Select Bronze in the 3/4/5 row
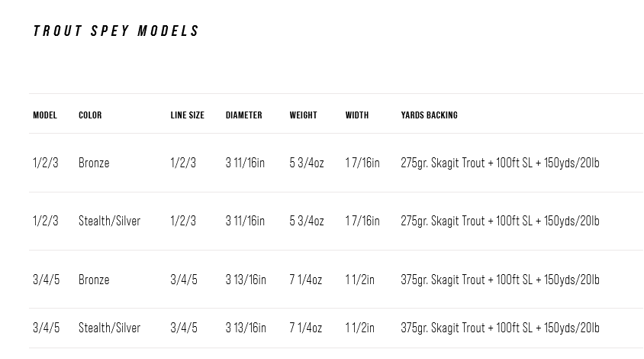 point(94,280)
